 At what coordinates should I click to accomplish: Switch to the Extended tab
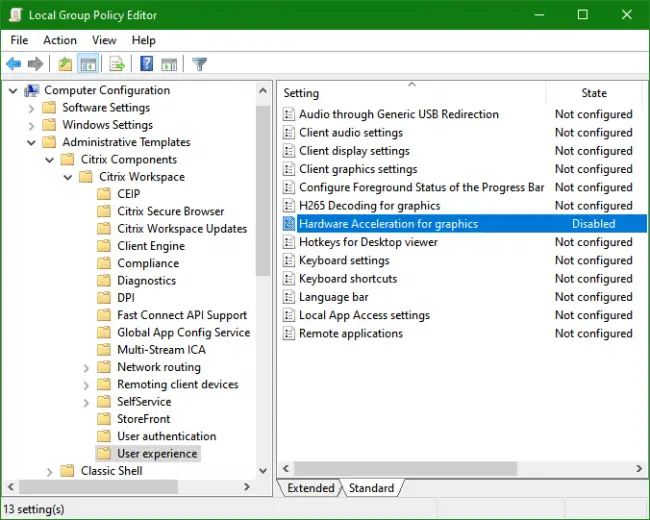click(x=310, y=488)
